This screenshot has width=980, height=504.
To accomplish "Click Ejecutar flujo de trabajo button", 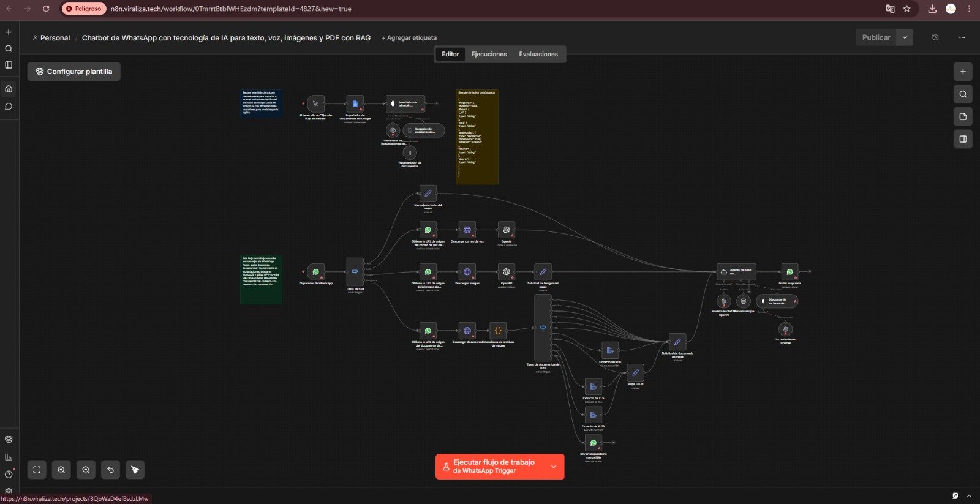I will pyautogui.click(x=493, y=466).
